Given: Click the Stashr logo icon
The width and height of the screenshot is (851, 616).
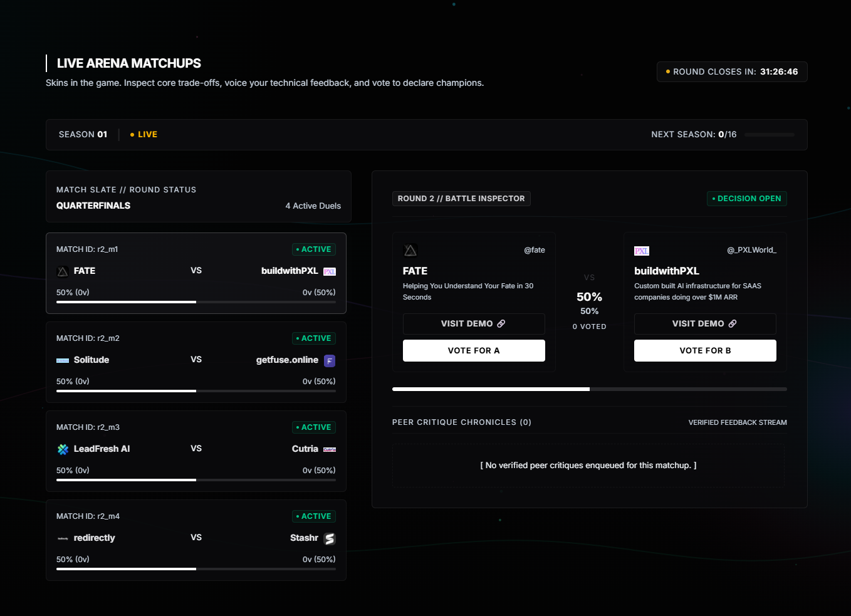Looking at the screenshot, I should click(x=330, y=538).
